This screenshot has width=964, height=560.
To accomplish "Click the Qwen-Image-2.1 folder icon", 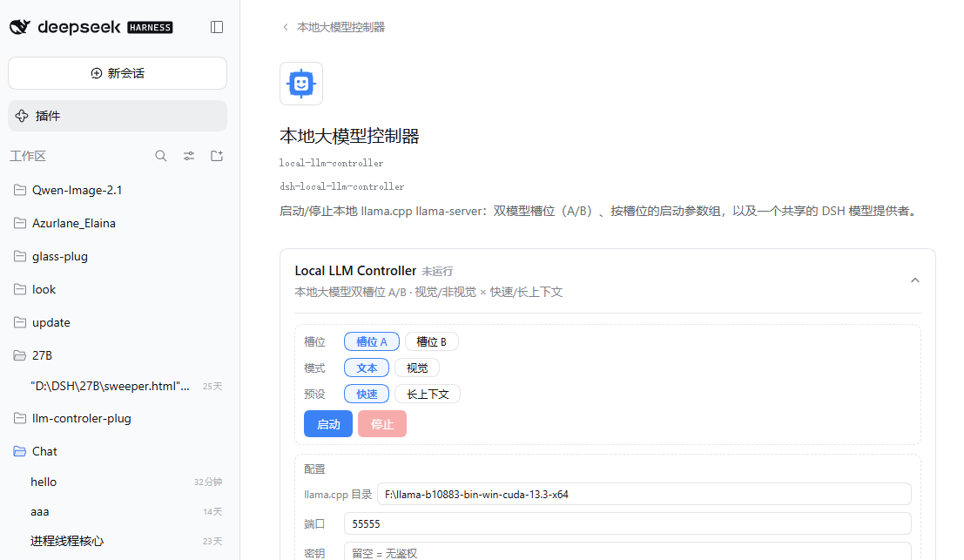I will coord(20,190).
